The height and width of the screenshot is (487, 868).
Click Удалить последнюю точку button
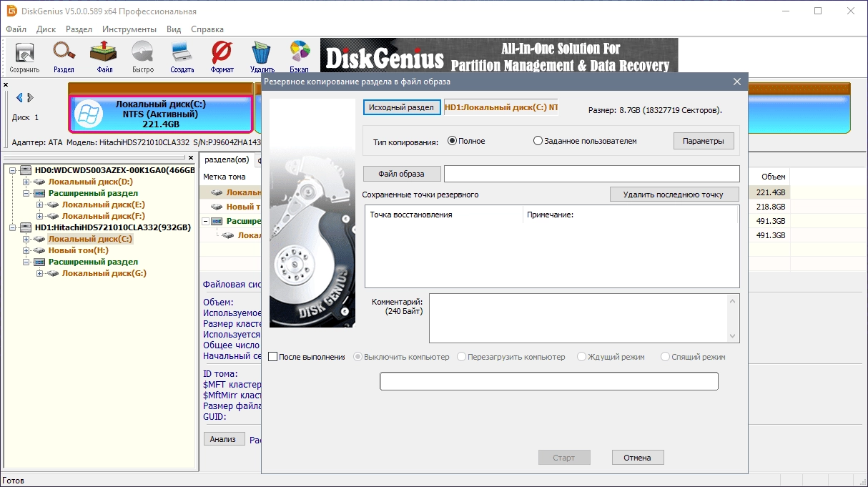[x=675, y=194]
